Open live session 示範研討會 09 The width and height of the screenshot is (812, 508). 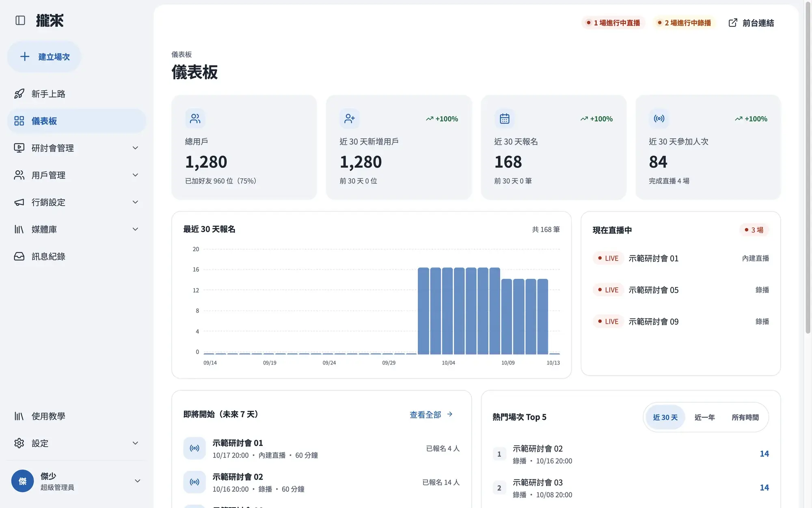[680, 321]
